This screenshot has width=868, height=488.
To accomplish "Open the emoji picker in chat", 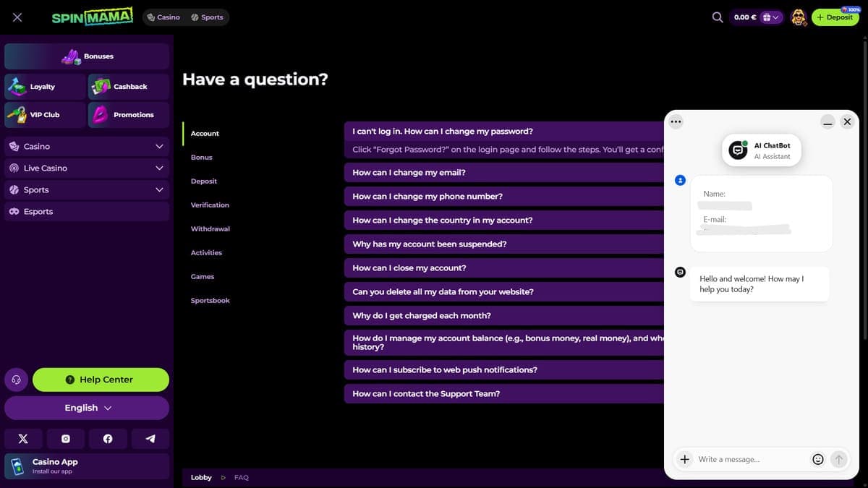I will point(818,459).
